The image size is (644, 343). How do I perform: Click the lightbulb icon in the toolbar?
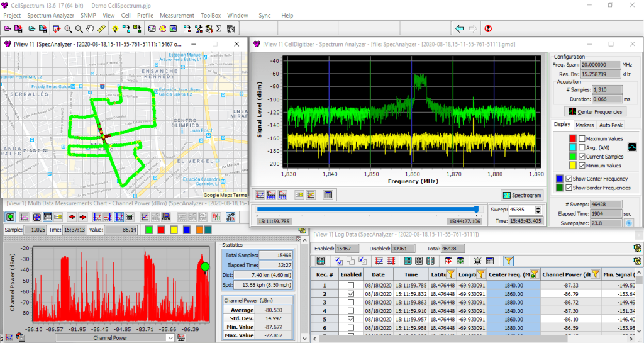coord(115,28)
